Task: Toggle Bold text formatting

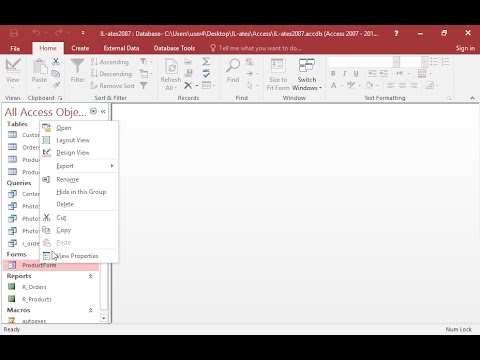Action: (x=333, y=74)
